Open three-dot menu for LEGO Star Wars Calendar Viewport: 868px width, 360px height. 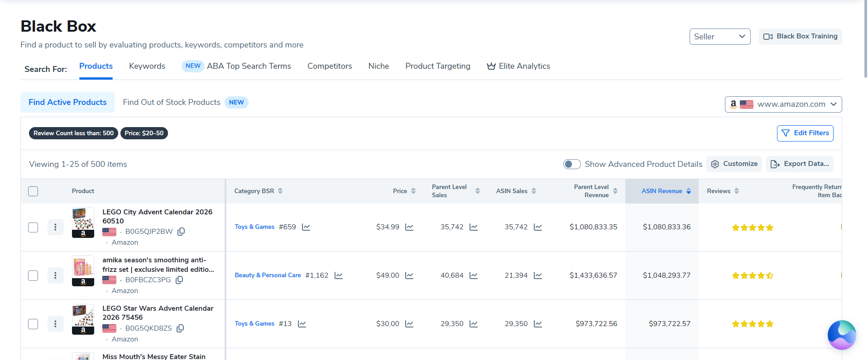55,324
